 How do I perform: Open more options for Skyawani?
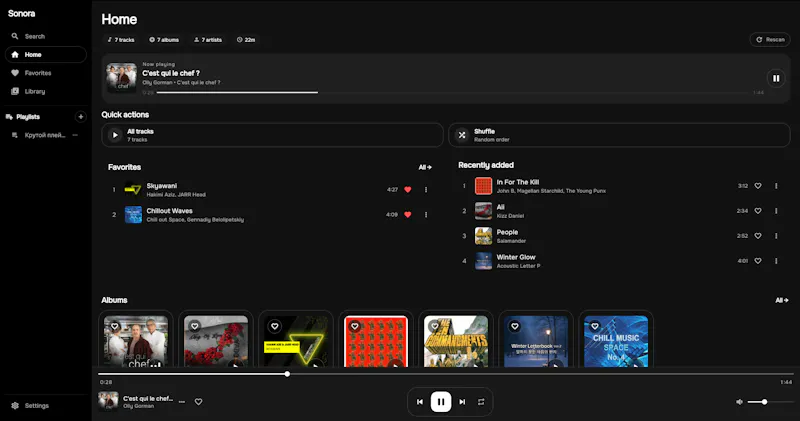426,190
